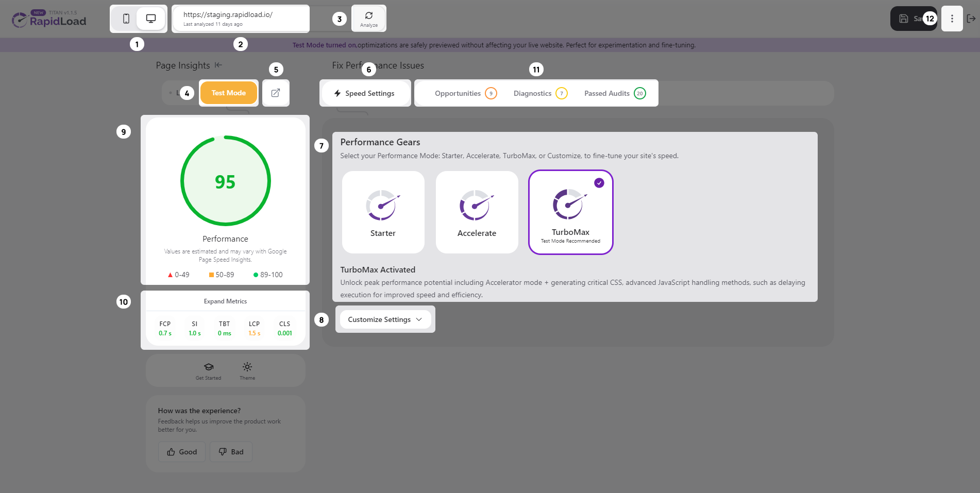Click the Save button icon
The height and width of the screenshot is (493, 980).
[x=903, y=19]
